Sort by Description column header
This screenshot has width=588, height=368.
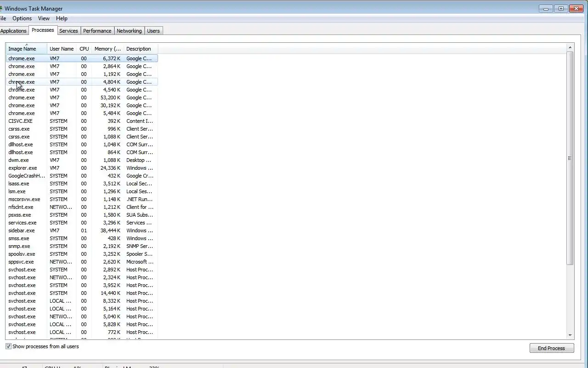(x=141, y=49)
